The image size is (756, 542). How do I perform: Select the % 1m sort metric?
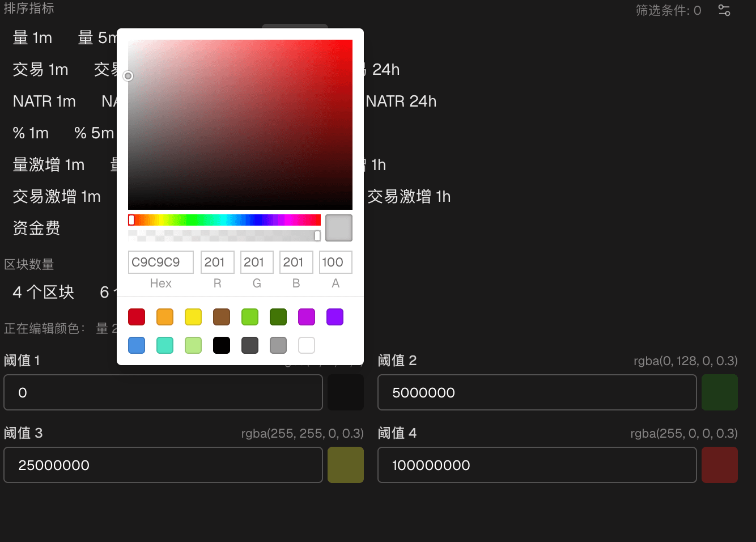point(31,133)
